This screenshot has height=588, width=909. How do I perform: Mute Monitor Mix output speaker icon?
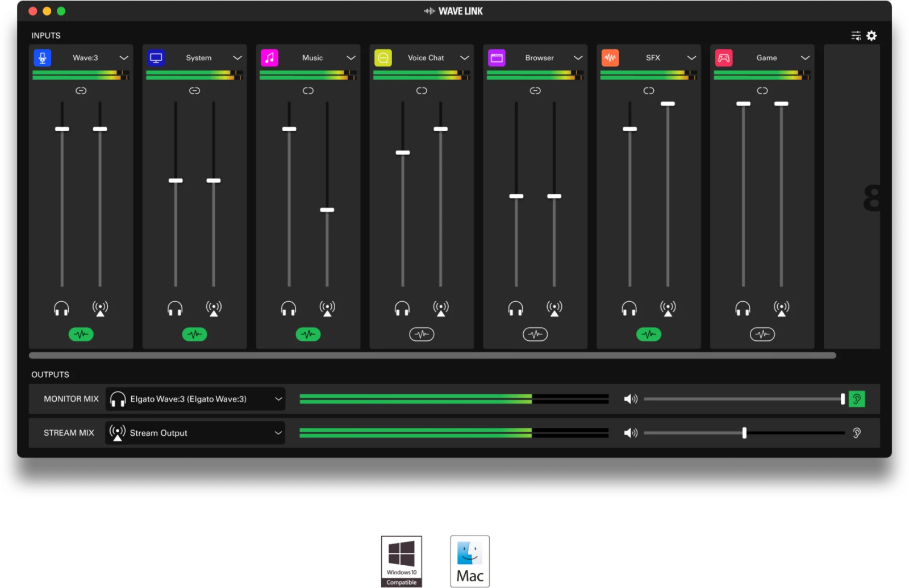point(631,399)
